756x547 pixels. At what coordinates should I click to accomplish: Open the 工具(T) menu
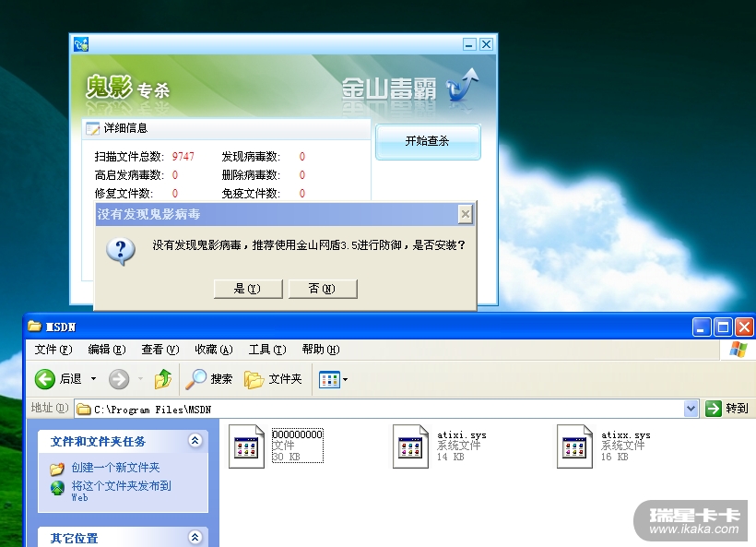(267, 350)
